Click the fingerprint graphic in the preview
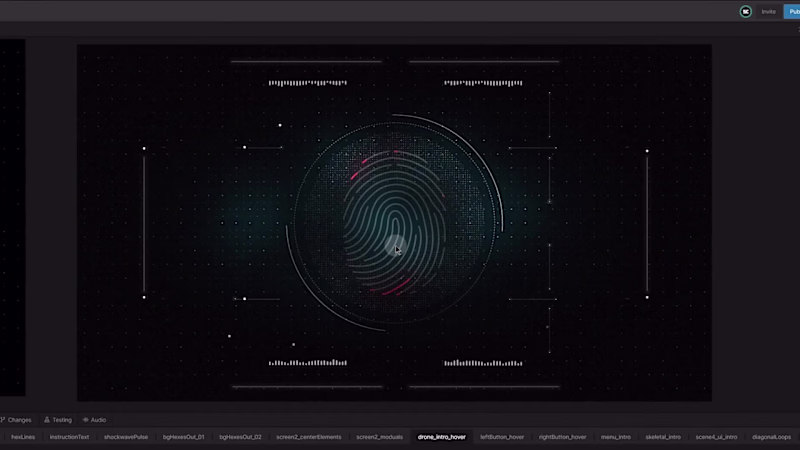Image resolution: width=800 pixels, height=450 pixels. [x=395, y=223]
